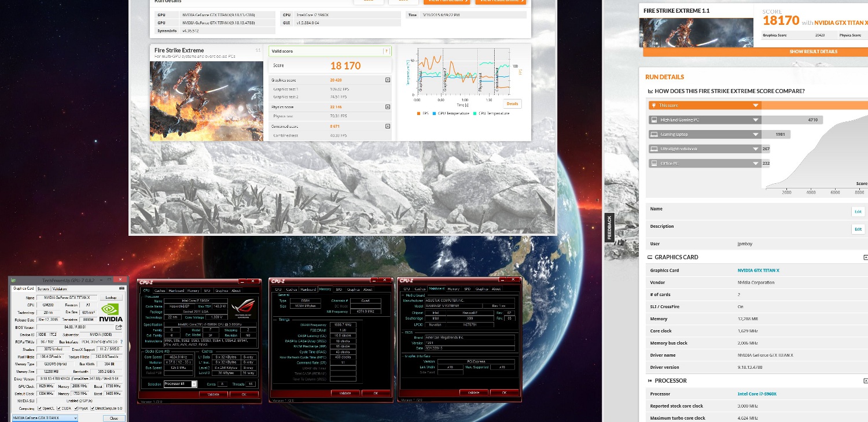Expand the Ultralight notebook dropdown arrow
Viewport: 868px width, 422px height.
(756, 149)
